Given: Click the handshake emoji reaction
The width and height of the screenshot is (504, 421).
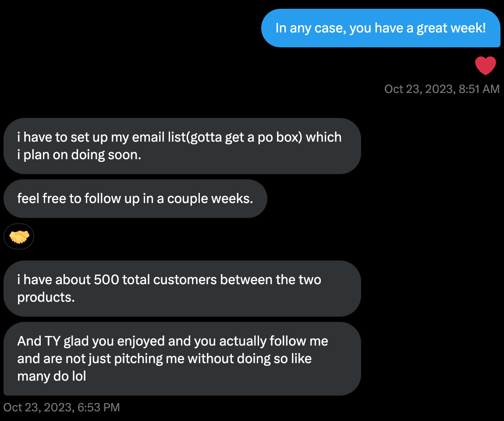Looking at the screenshot, I should (x=19, y=237).
